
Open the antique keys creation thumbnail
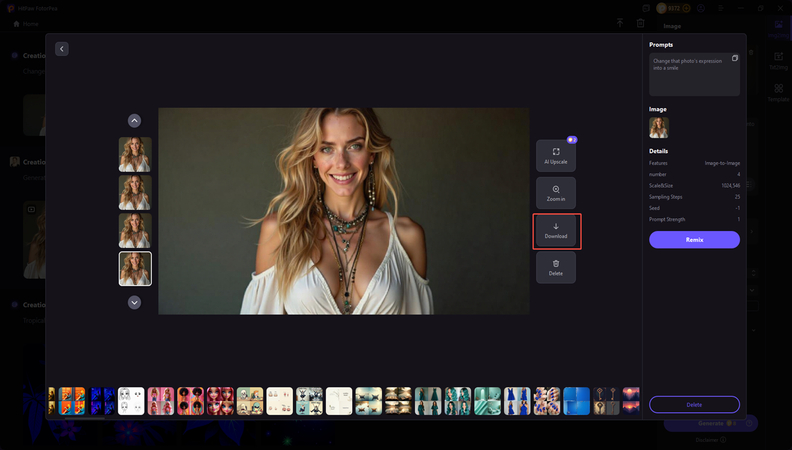click(606, 401)
